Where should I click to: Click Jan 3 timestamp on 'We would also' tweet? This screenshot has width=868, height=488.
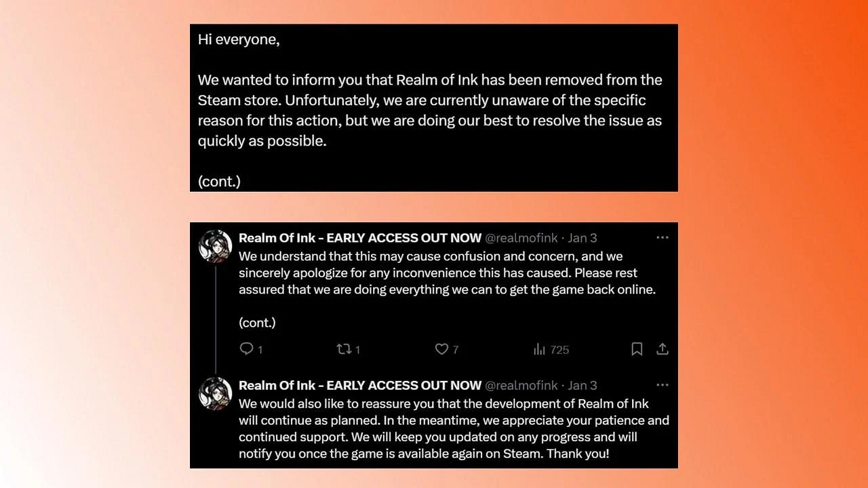click(x=583, y=385)
